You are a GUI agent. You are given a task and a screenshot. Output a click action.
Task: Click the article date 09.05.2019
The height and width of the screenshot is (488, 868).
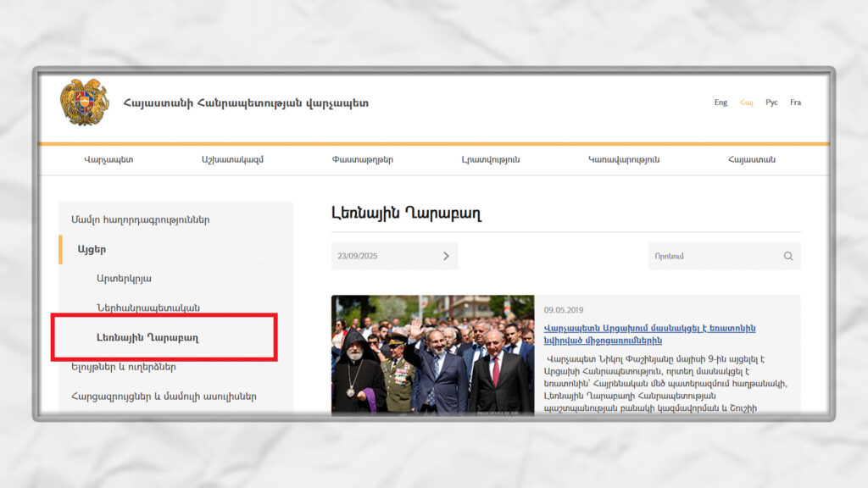coord(564,310)
